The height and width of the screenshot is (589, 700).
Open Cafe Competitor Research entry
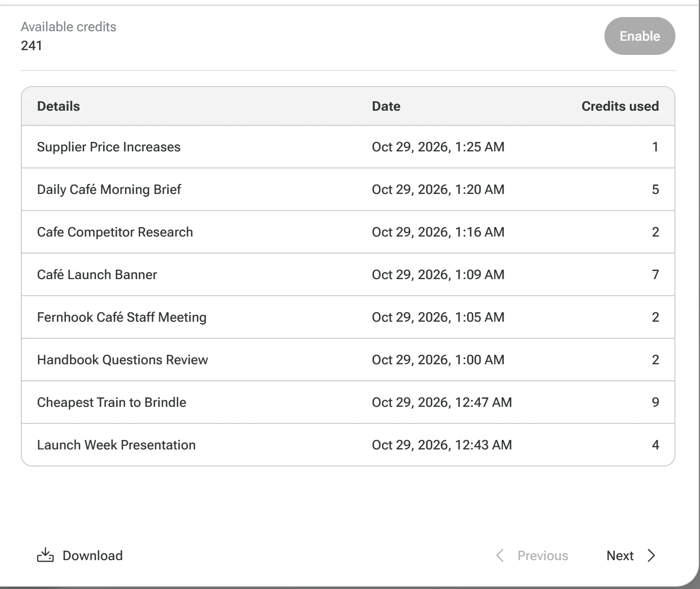[x=115, y=232]
